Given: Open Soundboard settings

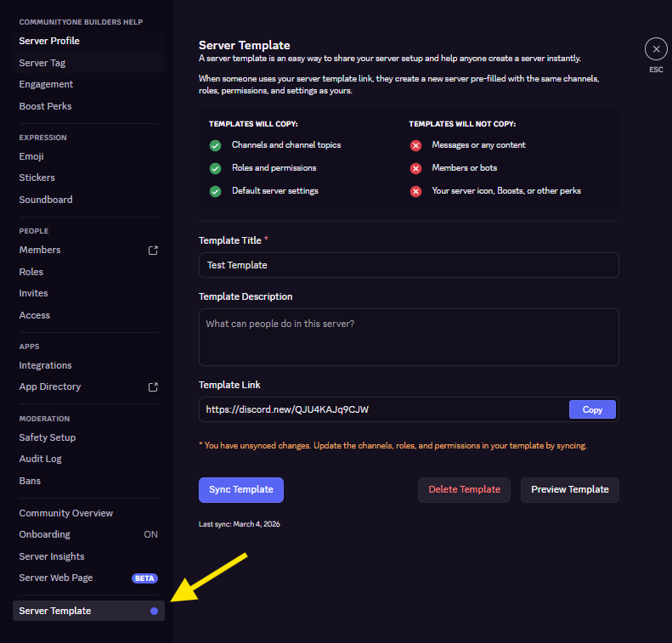Looking at the screenshot, I should click(x=88, y=200).
